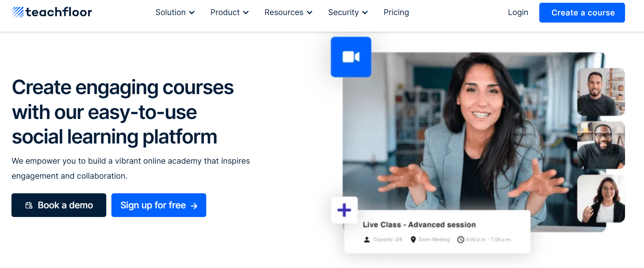The width and height of the screenshot is (644, 268).
Task: Click the capacity person icon
Action: (367, 240)
